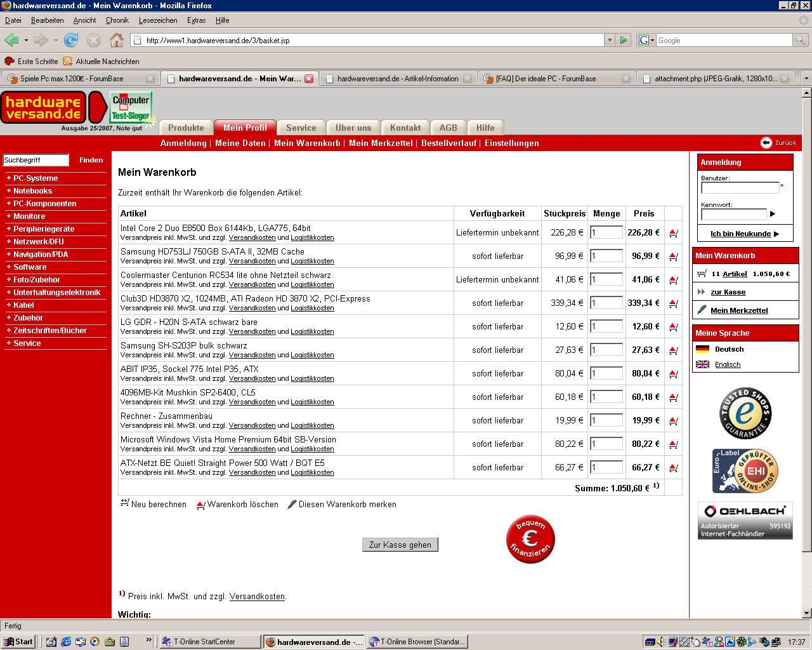Open the back history dropdown arrow
This screenshot has width=812, height=650.
click(26, 40)
